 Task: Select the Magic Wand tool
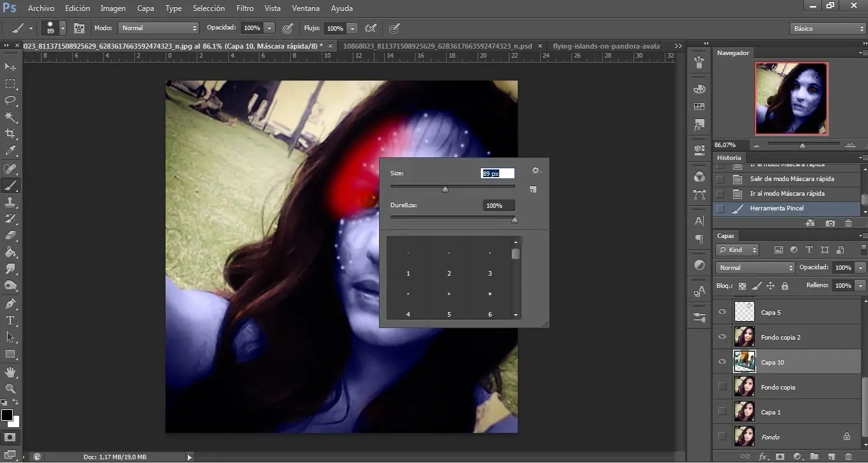pyautogui.click(x=10, y=117)
